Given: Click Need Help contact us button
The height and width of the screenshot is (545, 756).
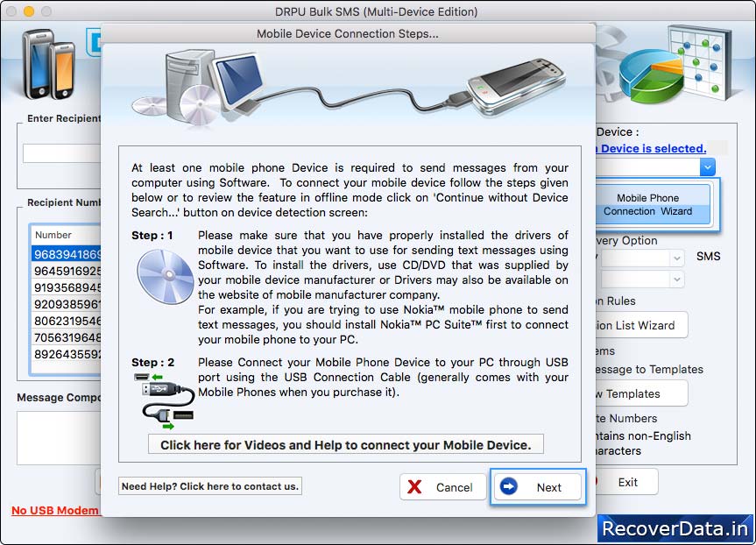Looking at the screenshot, I should (210, 486).
